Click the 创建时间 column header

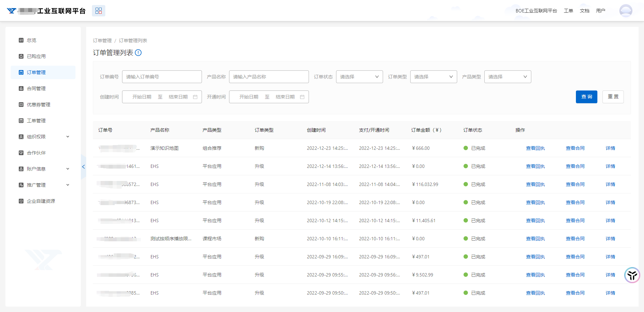[x=316, y=130]
